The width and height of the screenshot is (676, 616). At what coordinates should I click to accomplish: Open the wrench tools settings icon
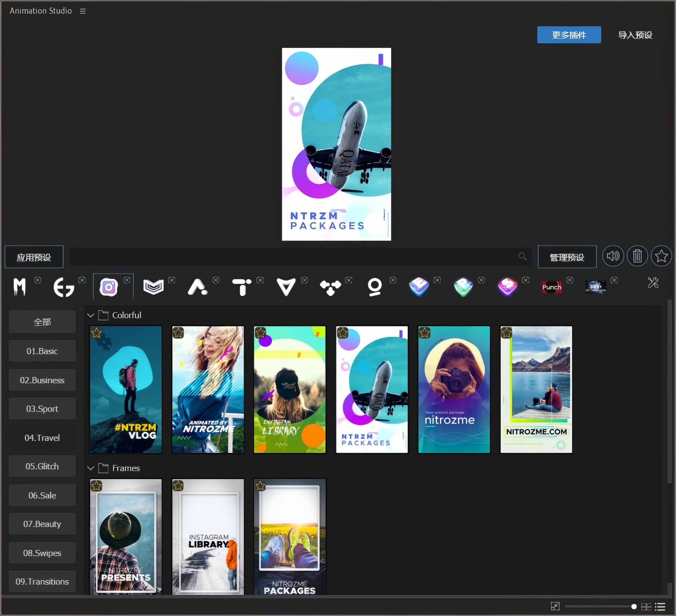[x=653, y=283]
